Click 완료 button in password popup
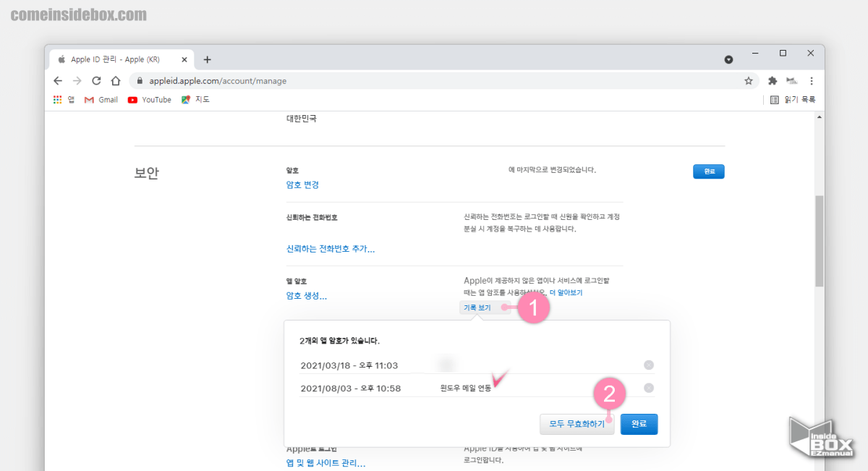Screen dimensions: 868x471 pos(639,424)
